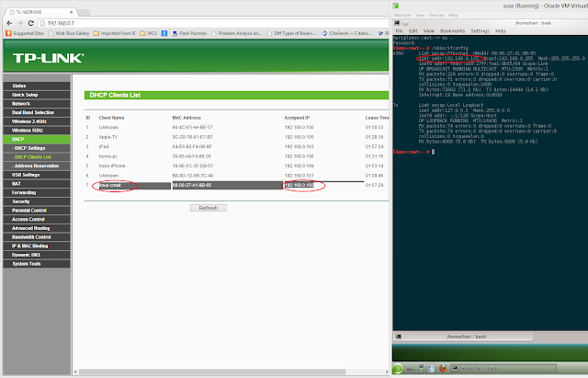Click the horizontal scrollbar of the router page

click(212, 372)
